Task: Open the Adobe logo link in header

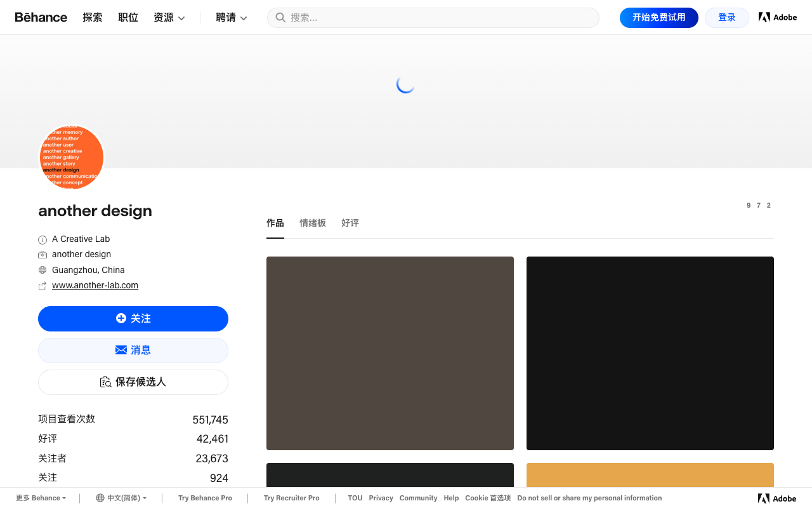Action: pyautogui.click(x=778, y=17)
